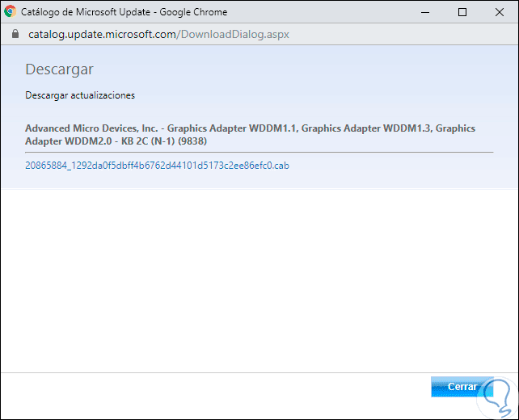This screenshot has width=519, height=420.
Task: Maximize the Chrome window
Action: [x=462, y=12]
